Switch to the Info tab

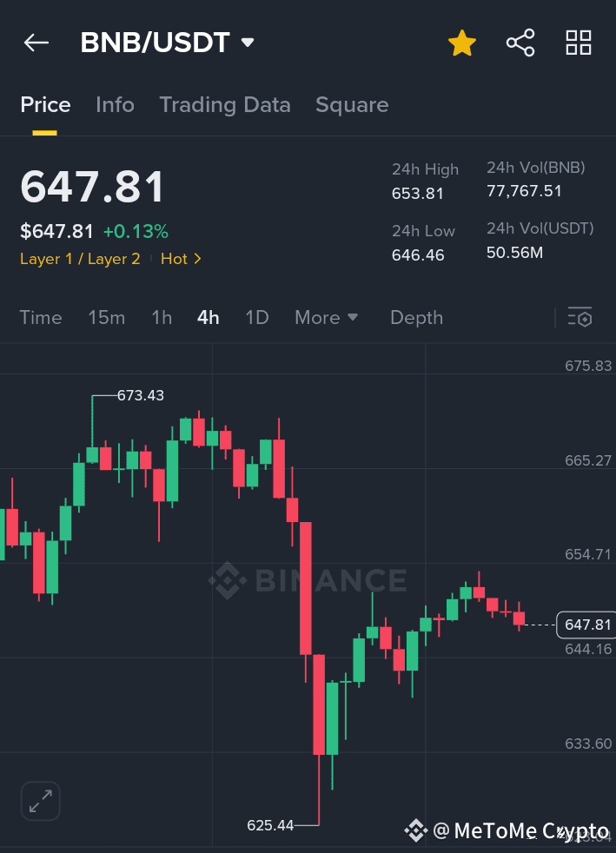[x=115, y=104]
